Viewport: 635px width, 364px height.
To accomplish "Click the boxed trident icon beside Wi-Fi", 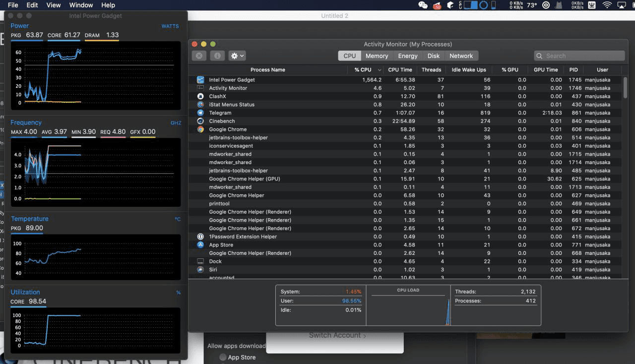I will [x=592, y=5].
